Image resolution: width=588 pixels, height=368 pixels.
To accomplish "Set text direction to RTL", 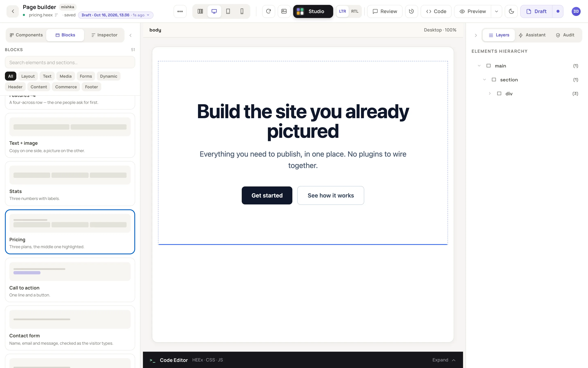I will coord(355,11).
